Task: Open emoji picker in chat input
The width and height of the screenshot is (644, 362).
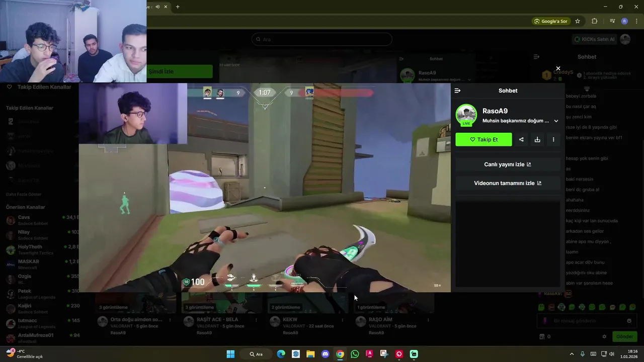Action: pyautogui.click(x=629, y=321)
